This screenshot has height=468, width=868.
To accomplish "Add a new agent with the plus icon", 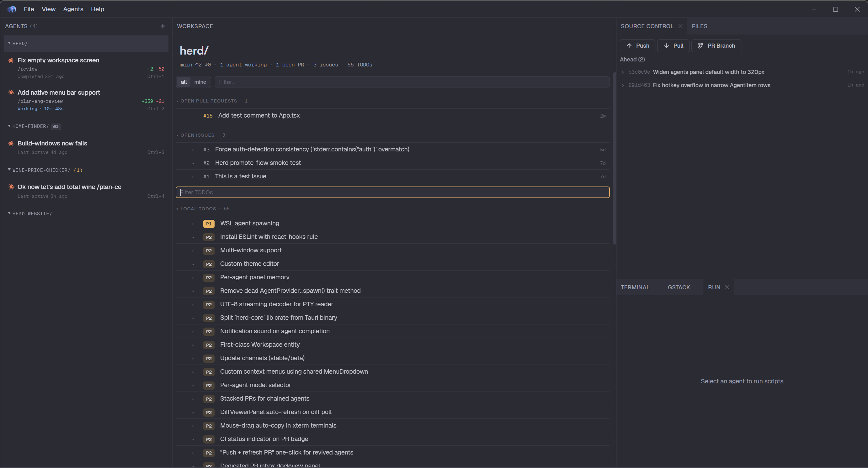I will click(x=163, y=26).
